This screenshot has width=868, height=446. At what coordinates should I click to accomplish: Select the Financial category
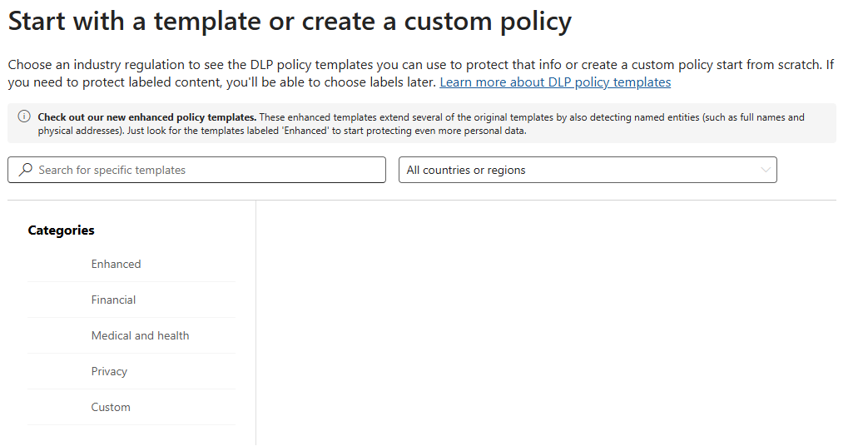113,300
